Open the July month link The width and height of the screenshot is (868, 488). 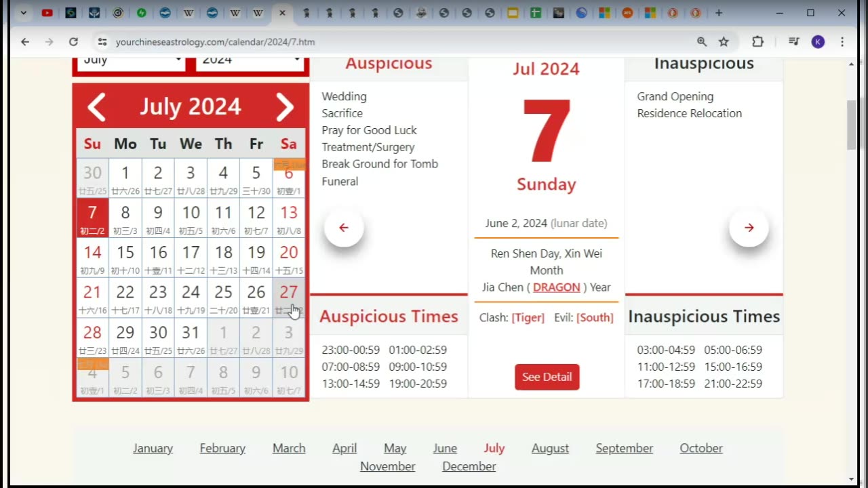pos(494,448)
